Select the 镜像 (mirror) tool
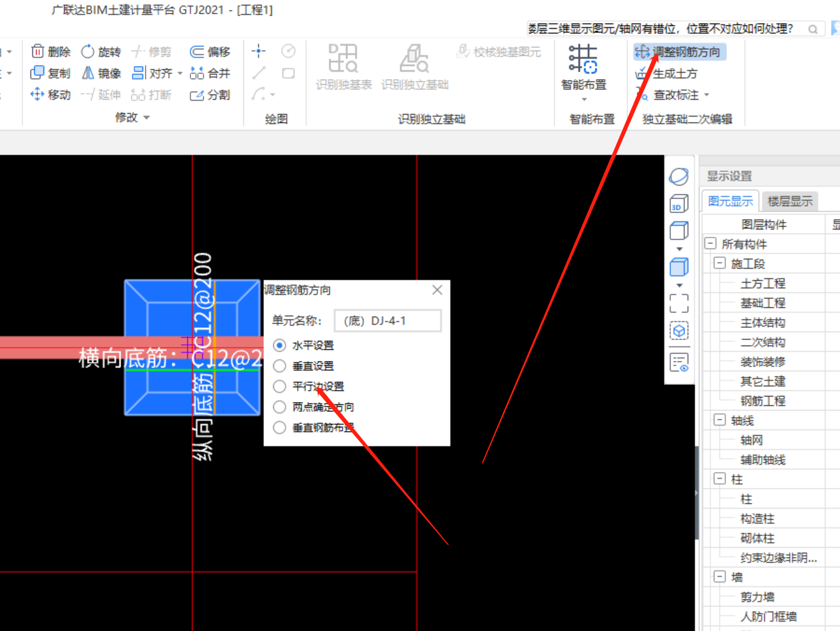 tap(101, 73)
